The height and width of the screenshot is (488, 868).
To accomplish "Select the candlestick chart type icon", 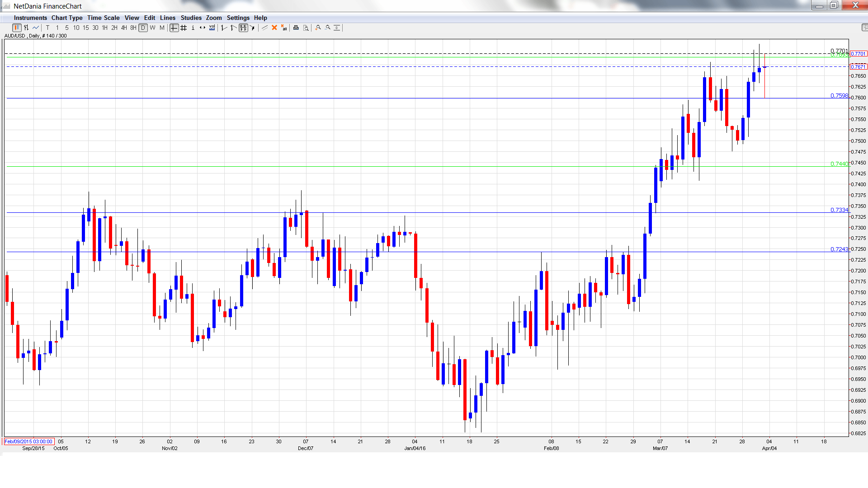I will tap(17, 28).
